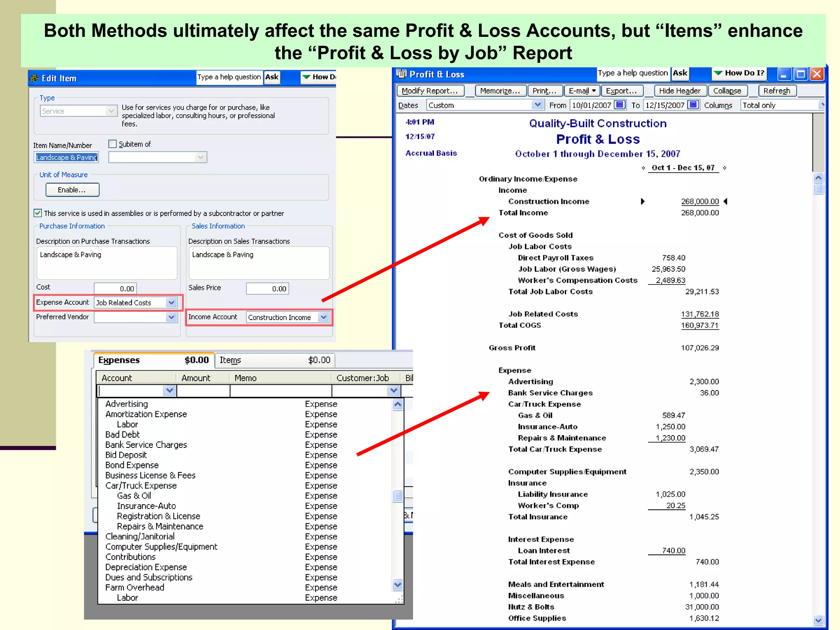Open the Columns dropdown showing Total only
Screen dimensions: 840x630
click(x=822, y=105)
